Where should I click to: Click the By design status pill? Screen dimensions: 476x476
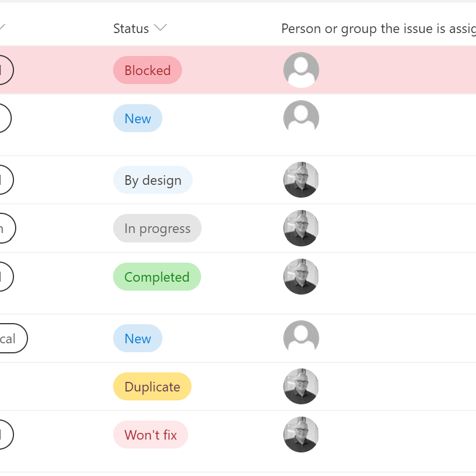point(153,180)
